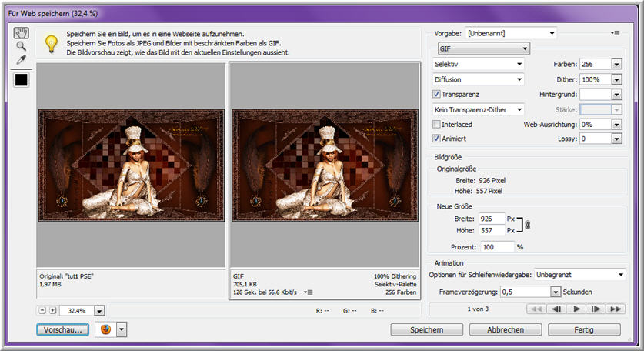Click the Breite 926 input field
The image size is (644, 351).
click(491, 219)
